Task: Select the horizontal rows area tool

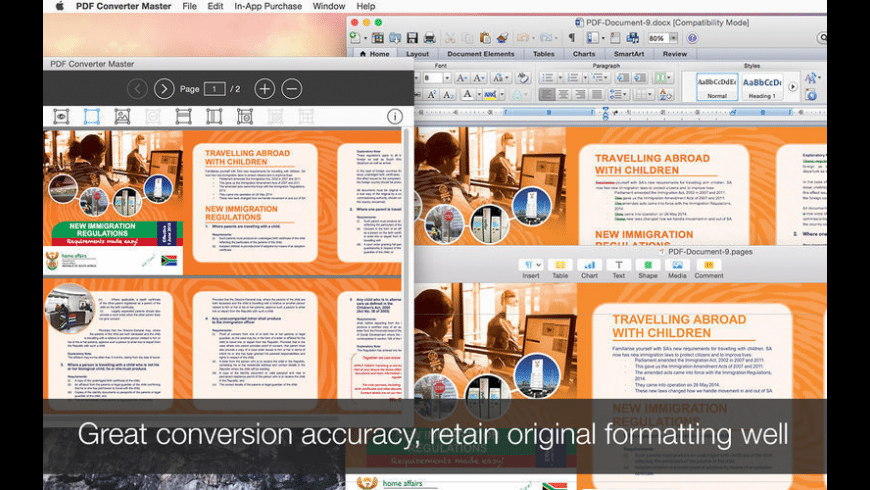Action: pos(183,116)
